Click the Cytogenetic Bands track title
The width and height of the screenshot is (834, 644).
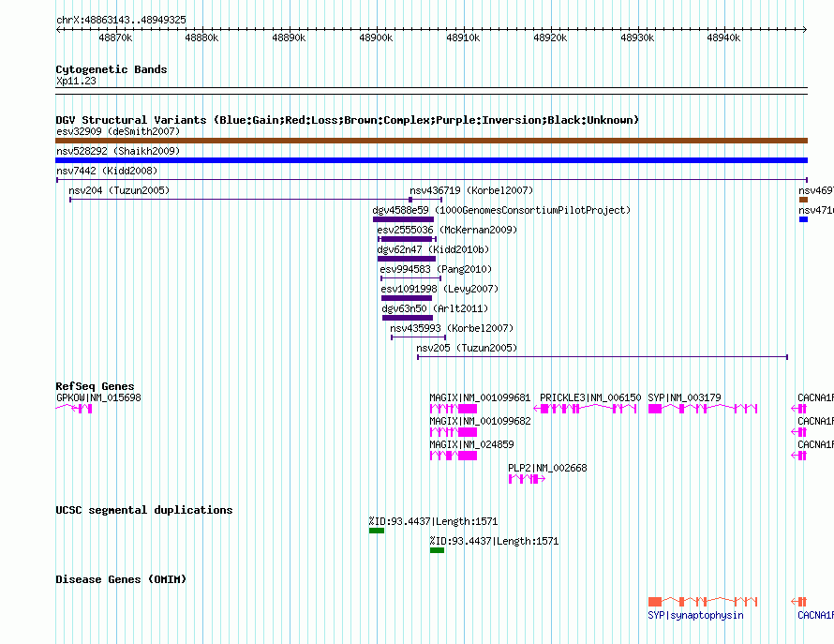112,69
